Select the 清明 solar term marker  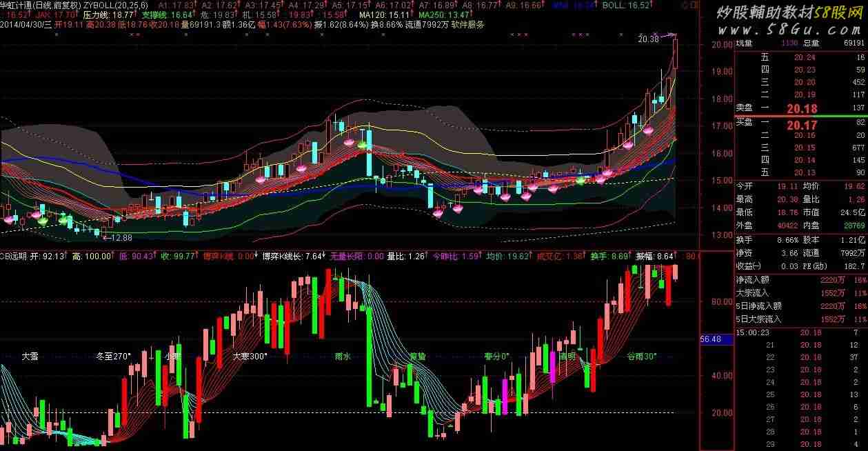pyautogui.click(x=567, y=357)
